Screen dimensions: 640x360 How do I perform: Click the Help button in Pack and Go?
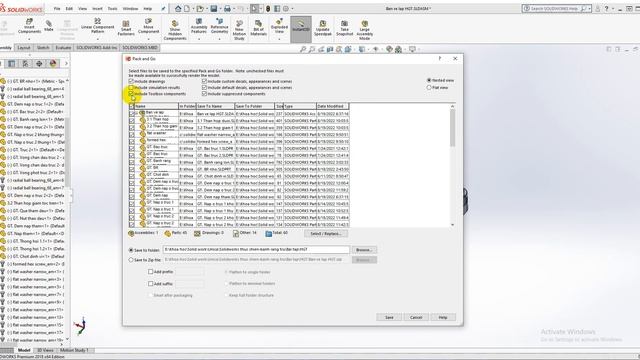[x=443, y=317]
